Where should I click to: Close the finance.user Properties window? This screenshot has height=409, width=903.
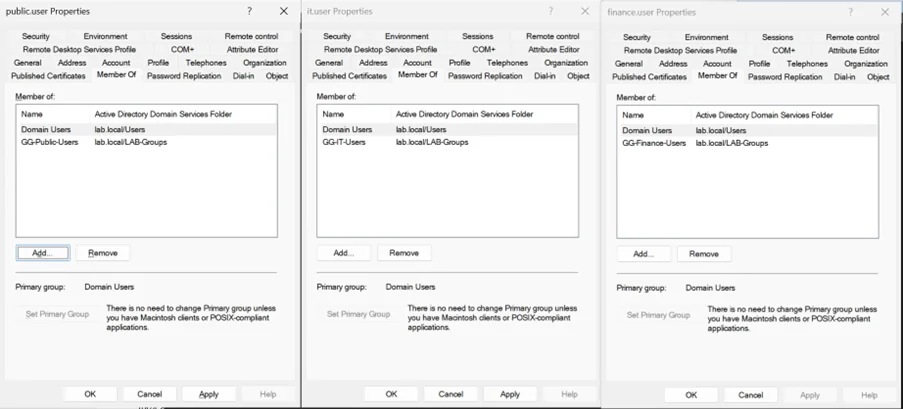885,12
